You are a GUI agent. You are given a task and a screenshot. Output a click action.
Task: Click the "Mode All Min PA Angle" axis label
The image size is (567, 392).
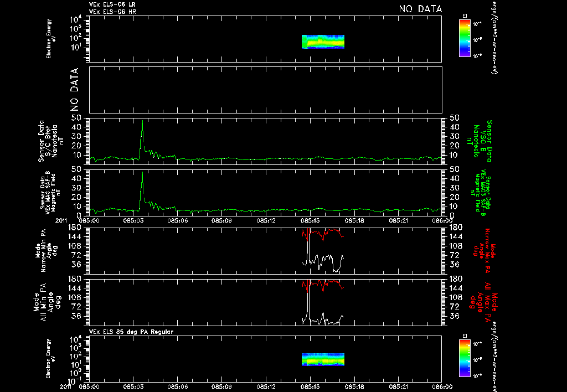[x=48, y=302]
